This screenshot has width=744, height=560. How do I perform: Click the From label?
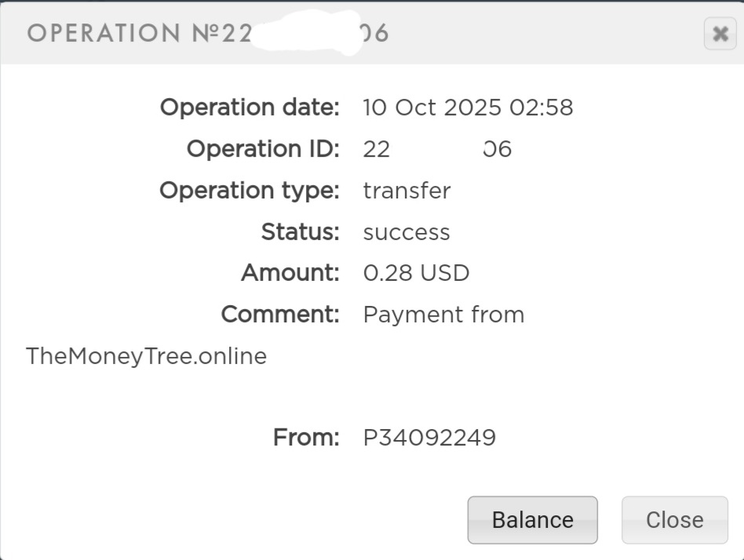click(x=306, y=438)
